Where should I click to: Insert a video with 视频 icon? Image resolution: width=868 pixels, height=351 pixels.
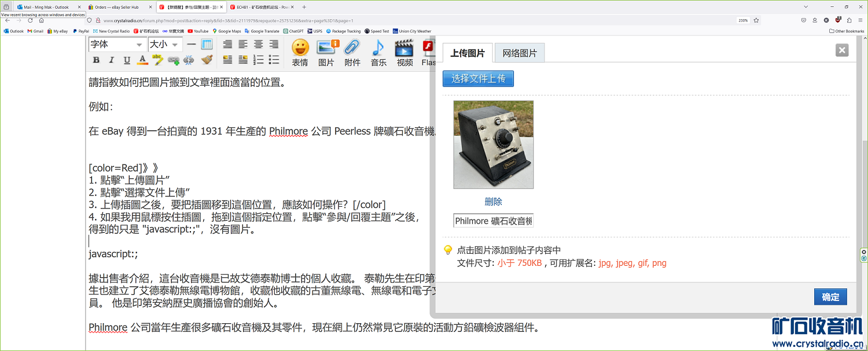[x=404, y=53]
